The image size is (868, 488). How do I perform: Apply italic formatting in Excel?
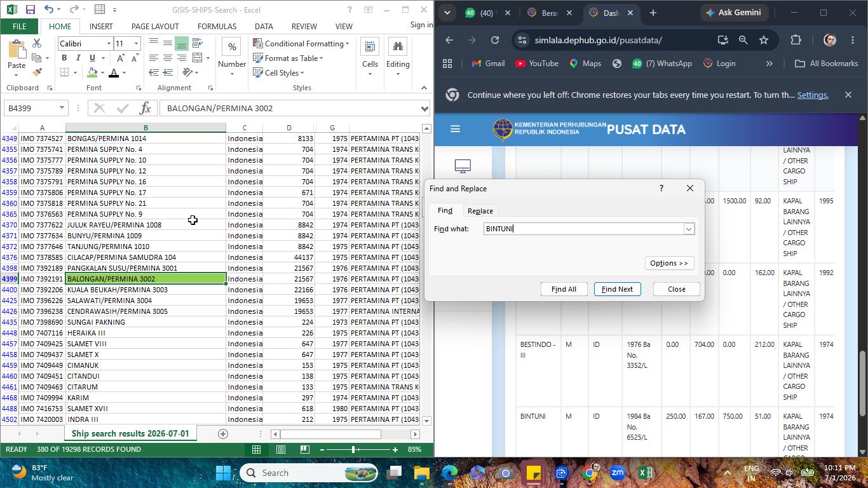click(78, 58)
